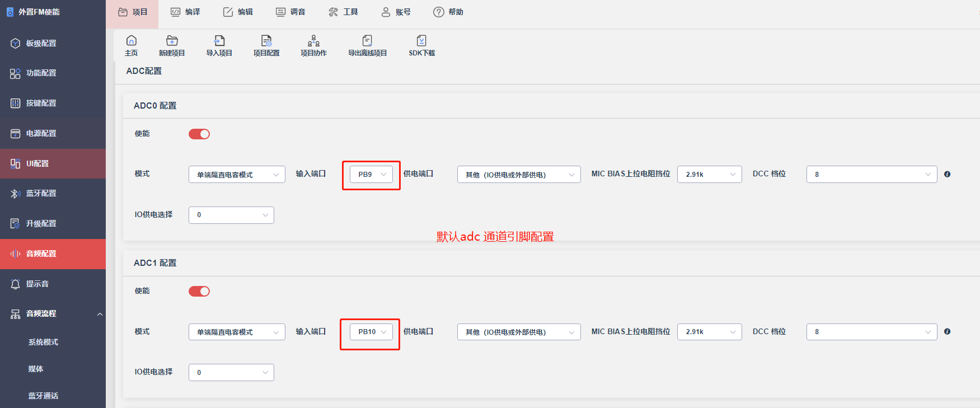Open the 工具 menu tab
The image size is (980, 408).
pos(343,12)
